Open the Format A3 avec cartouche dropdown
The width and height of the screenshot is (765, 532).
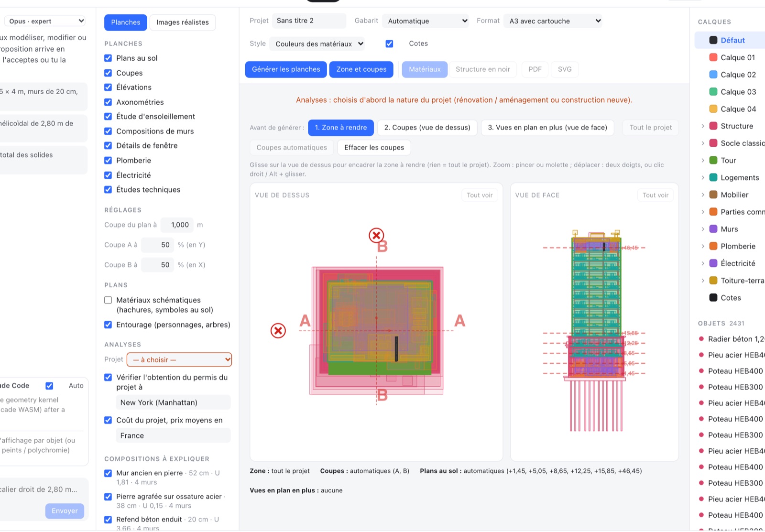pyautogui.click(x=553, y=21)
